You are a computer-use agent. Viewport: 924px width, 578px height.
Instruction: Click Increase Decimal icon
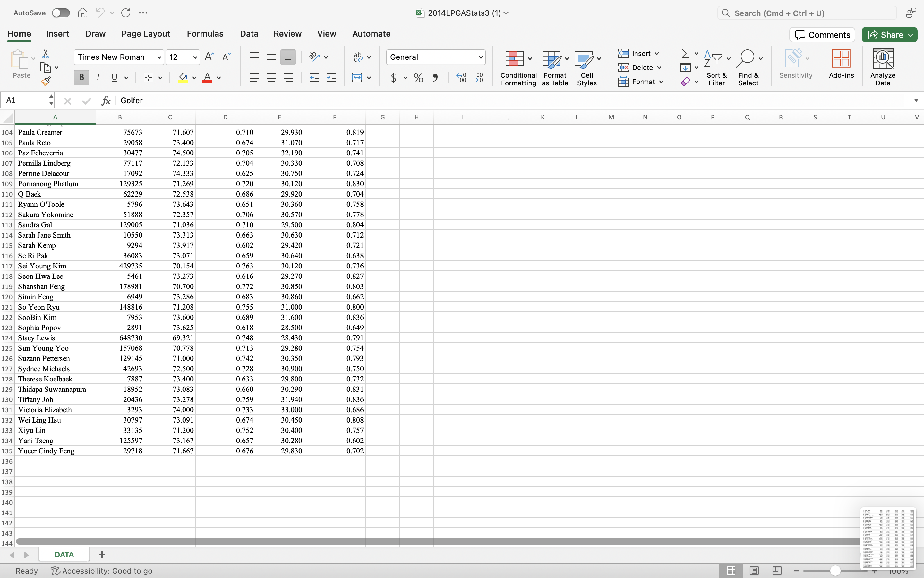[461, 78]
